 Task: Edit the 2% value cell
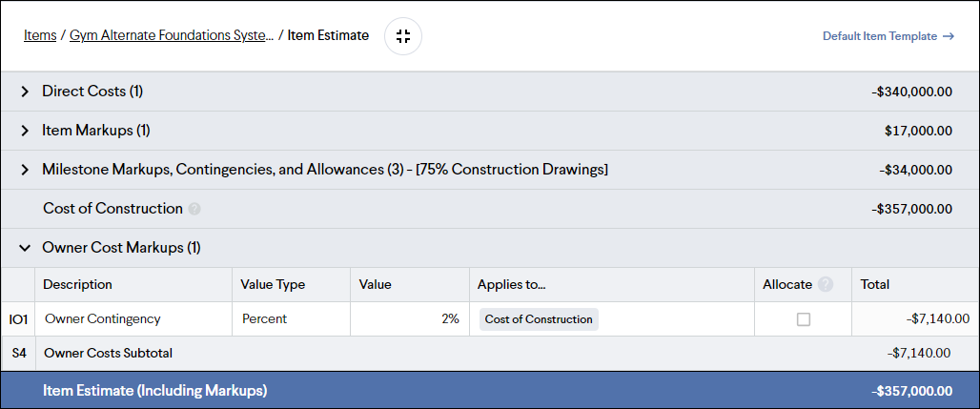(x=410, y=319)
